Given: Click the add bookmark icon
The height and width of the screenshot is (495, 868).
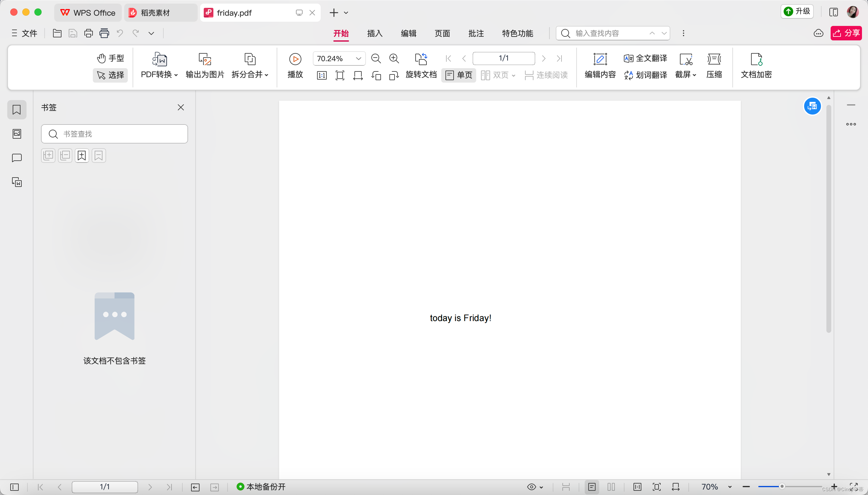Looking at the screenshot, I should (x=82, y=156).
